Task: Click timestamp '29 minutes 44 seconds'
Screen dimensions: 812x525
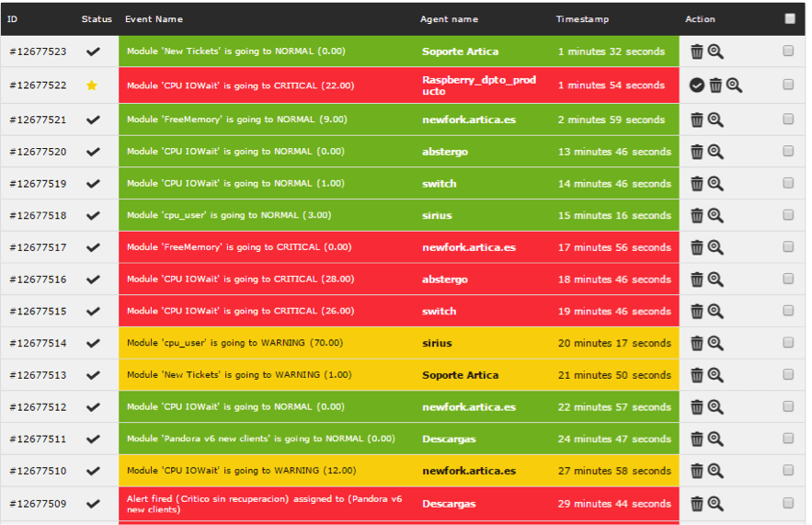Action: 614,504
